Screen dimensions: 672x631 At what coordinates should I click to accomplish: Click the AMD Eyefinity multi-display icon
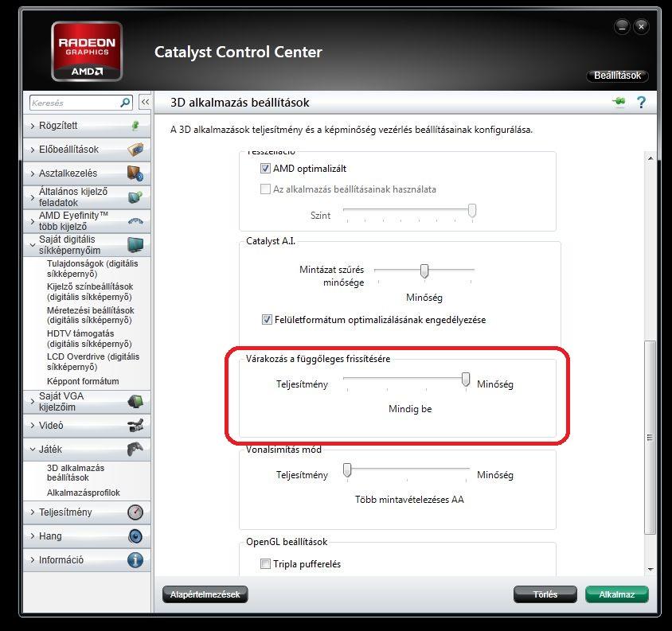coord(135,221)
